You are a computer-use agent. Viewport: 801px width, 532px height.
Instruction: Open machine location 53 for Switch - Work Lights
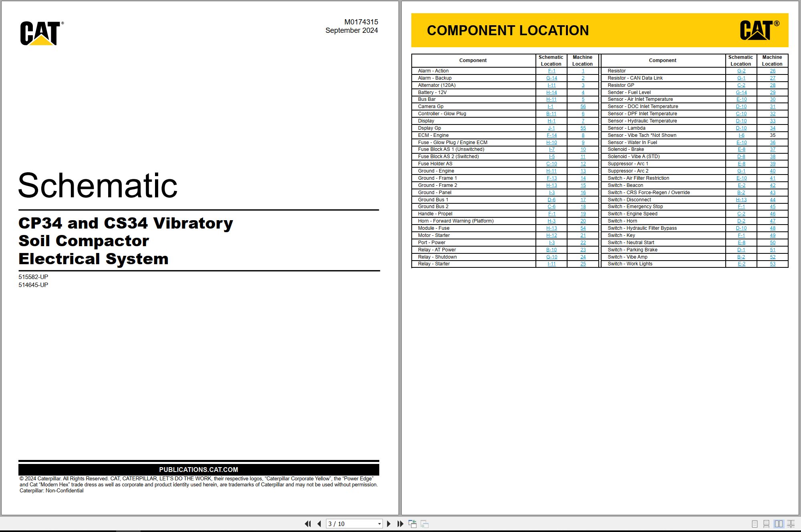coord(773,264)
